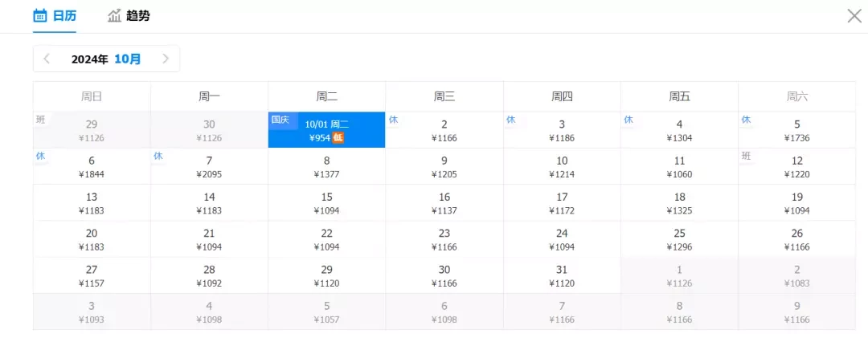Select November 7 priced ¥1166
Viewport: 868px width, 346px height.
point(562,311)
